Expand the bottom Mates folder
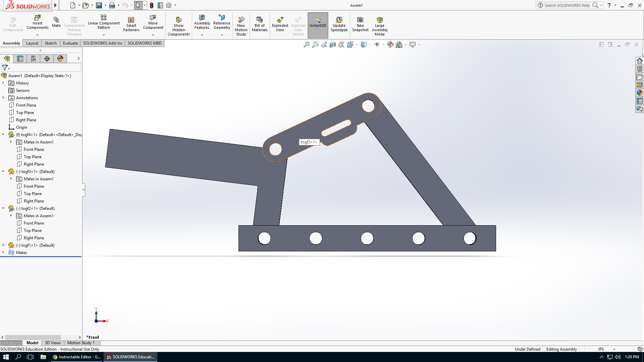 (x=3, y=252)
